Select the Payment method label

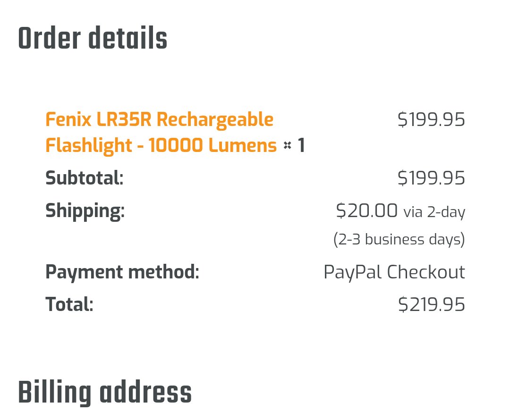point(122,272)
